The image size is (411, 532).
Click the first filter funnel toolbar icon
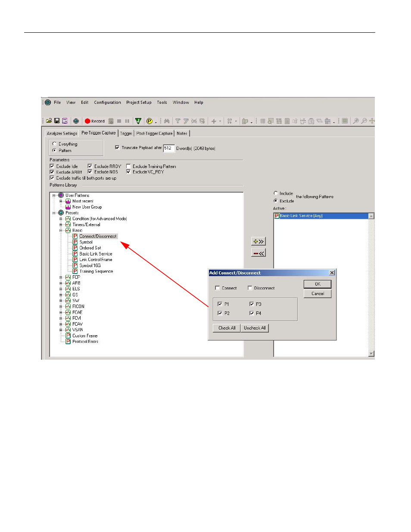click(177, 121)
